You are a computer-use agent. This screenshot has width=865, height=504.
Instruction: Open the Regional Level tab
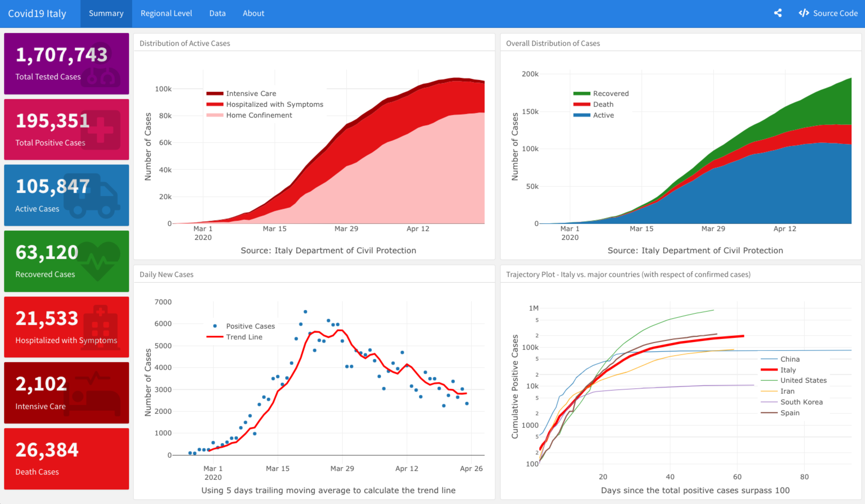pyautogui.click(x=166, y=13)
